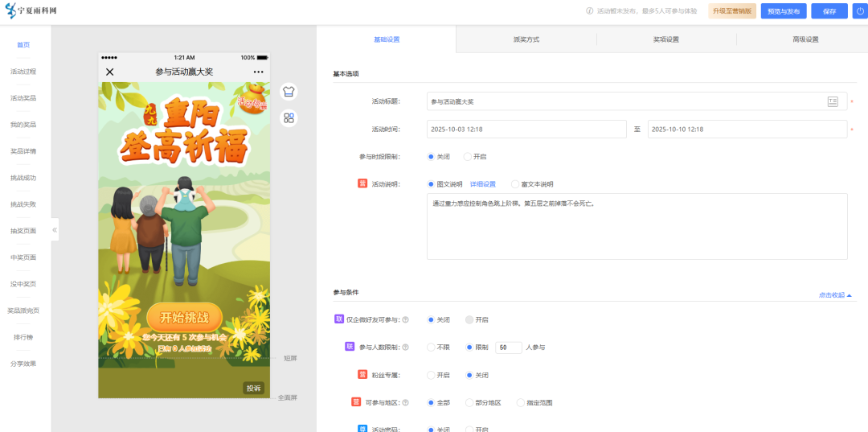
Task: Switch to the 基础设置 tab
Action: click(387, 39)
